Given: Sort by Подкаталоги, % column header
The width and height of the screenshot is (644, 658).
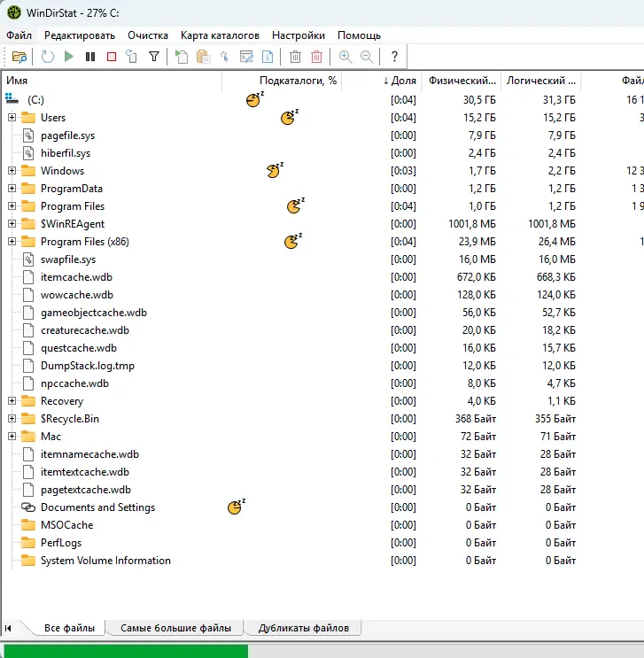Looking at the screenshot, I should [282, 81].
